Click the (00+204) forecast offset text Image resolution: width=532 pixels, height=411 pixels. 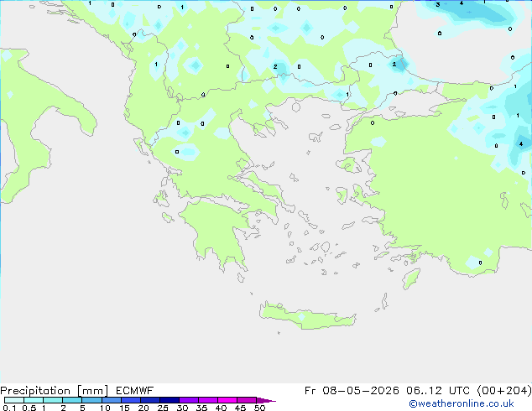pyautogui.click(x=504, y=391)
